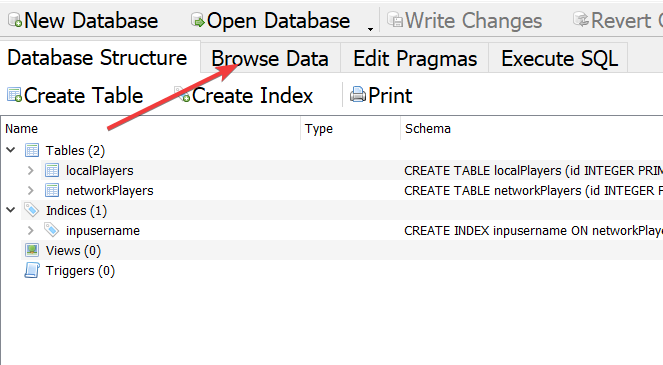The image size is (663, 365).
Task: Open the Edit Pragmas tab
Action: (x=415, y=58)
